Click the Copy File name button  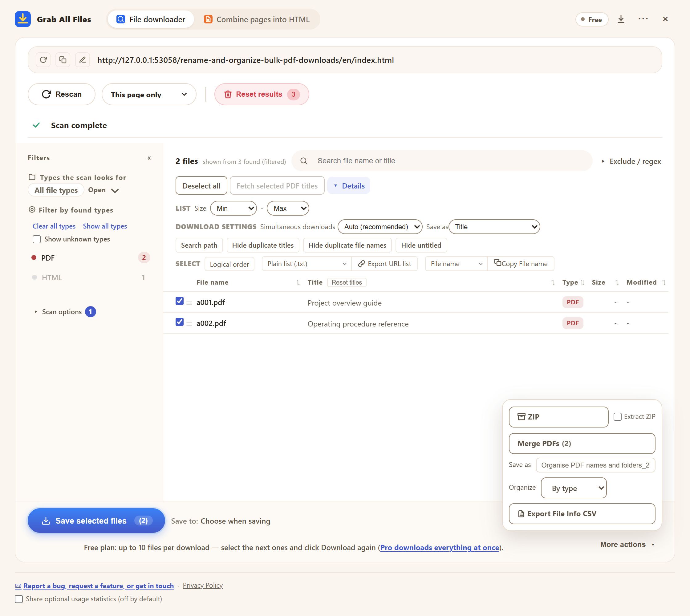[521, 264]
